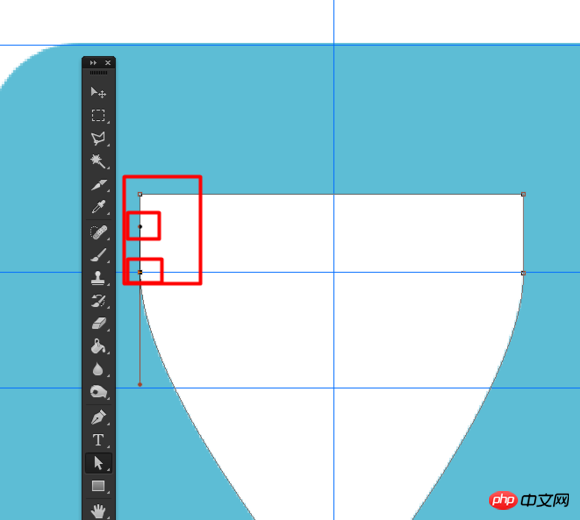Select the Pen tool
Image resolution: width=580 pixels, height=520 pixels.
[98, 417]
